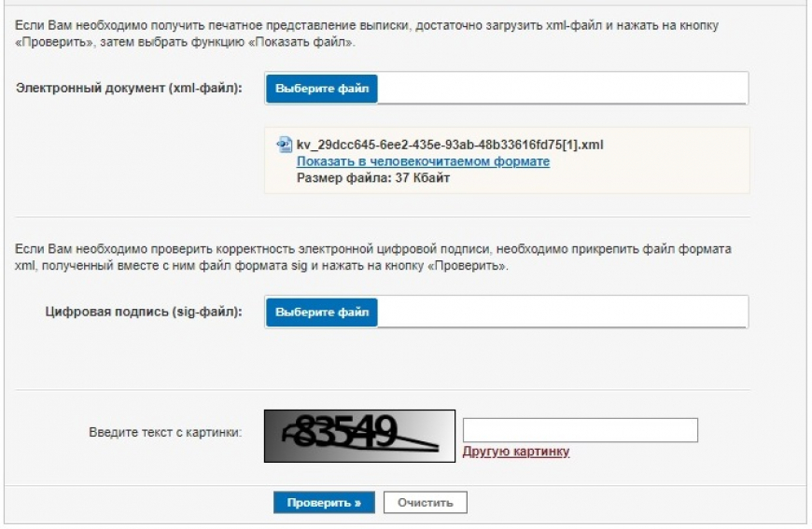The height and width of the screenshot is (529, 812).
Task: Click the "Размер файла: 37 Кбайт" text
Action: [372, 177]
